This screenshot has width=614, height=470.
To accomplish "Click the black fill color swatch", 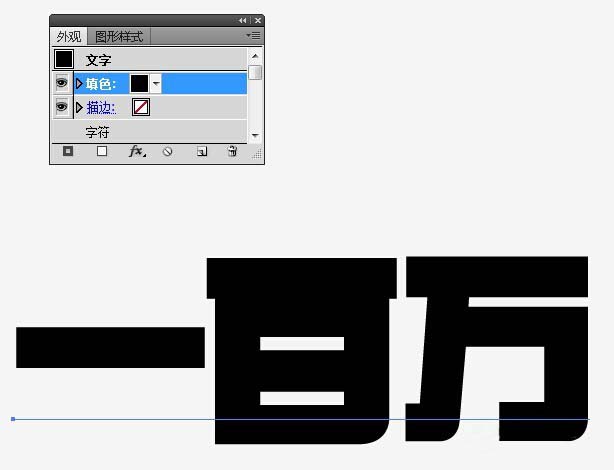I will click(x=139, y=83).
